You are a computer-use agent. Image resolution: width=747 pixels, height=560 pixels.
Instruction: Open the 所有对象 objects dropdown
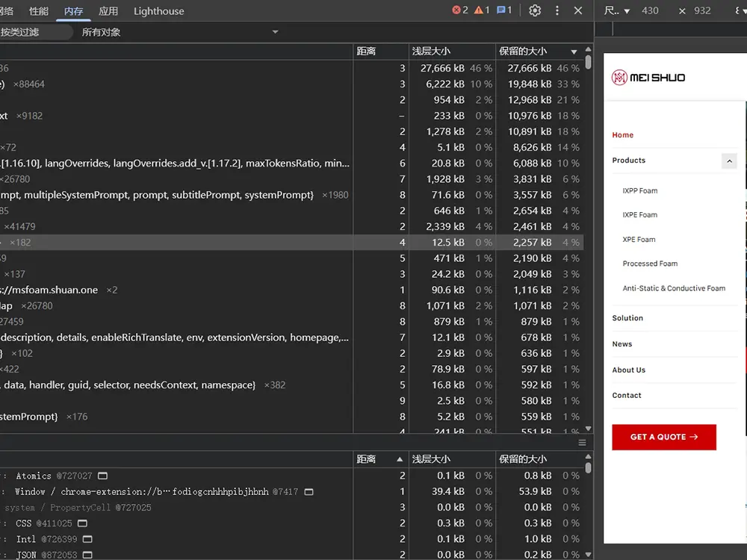(x=179, y=32)
